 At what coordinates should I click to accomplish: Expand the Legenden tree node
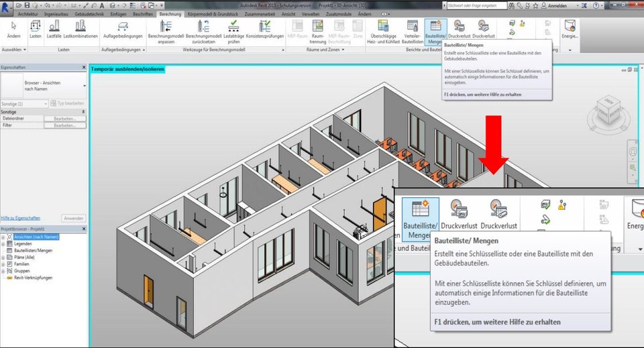[3, 244]
